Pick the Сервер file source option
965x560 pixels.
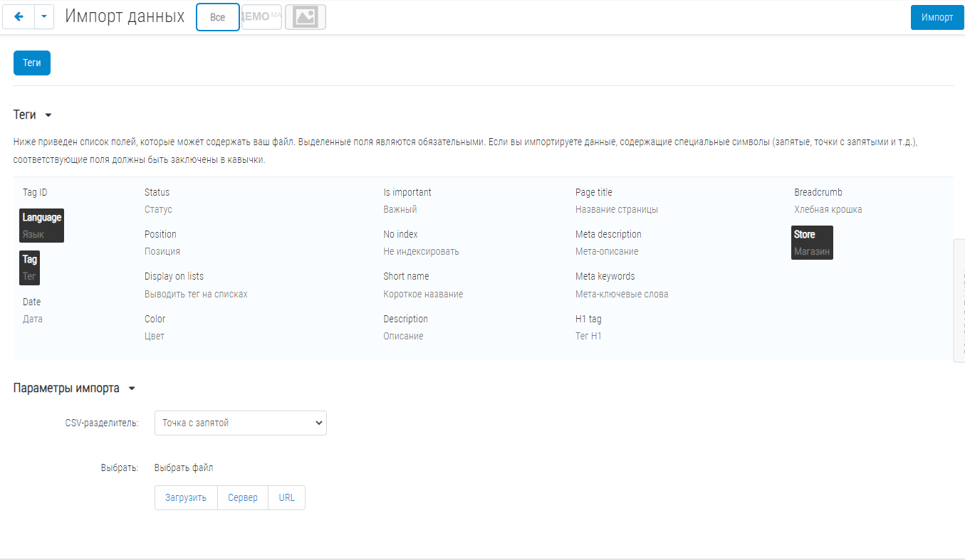pyautogui.click(x=243, y=497)
